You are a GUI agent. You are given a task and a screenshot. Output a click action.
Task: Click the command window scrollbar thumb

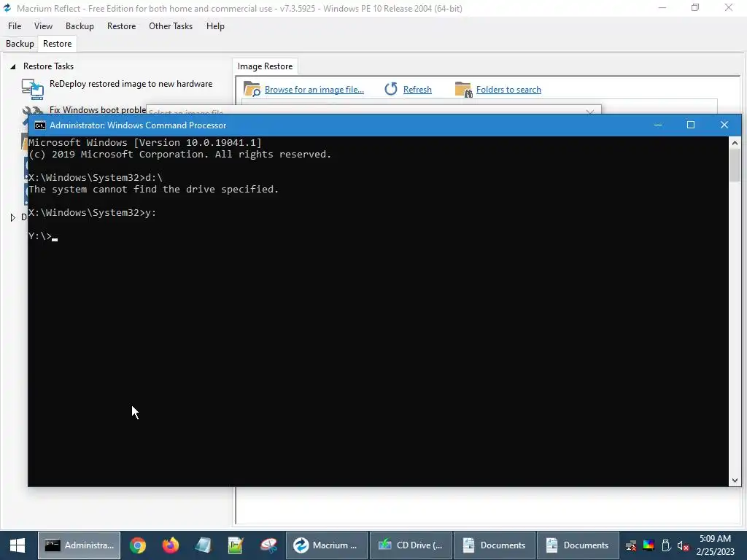point(735,166)
